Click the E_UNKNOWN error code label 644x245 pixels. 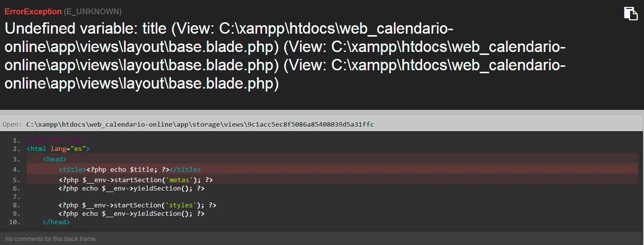[93, 11]
